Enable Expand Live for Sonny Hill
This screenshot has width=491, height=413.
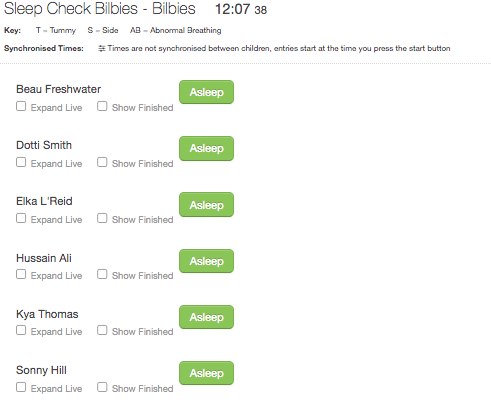(21, 387)
